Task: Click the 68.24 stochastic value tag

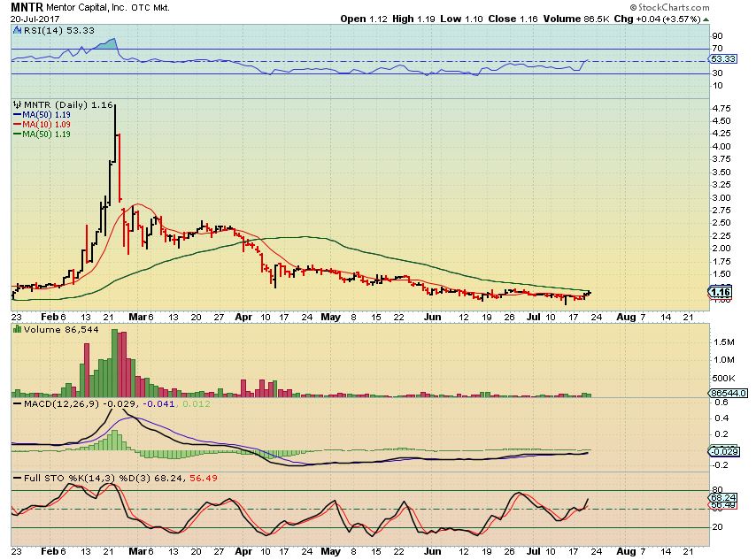Action: tap(722, 497)
